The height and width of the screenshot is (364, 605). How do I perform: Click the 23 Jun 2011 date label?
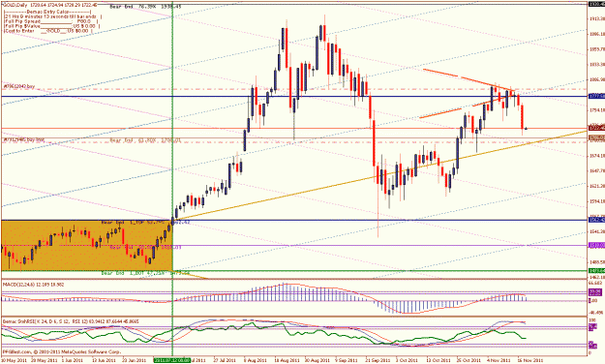click(134, 360)
